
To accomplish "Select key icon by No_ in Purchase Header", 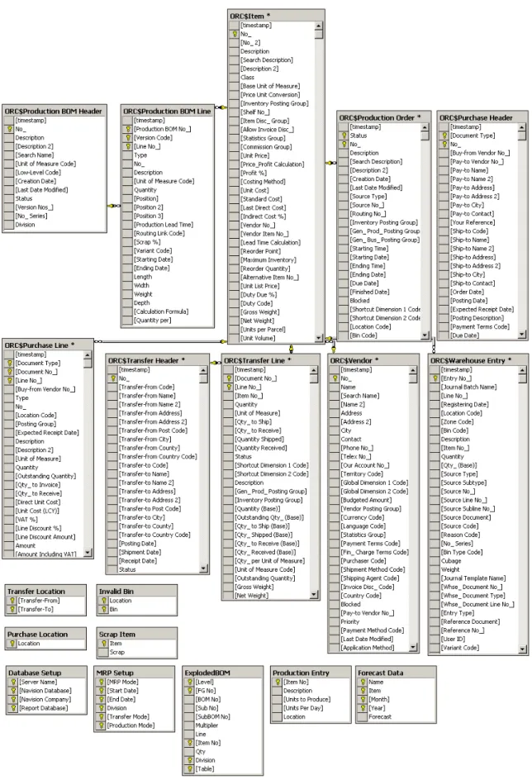I will [444, 145].
